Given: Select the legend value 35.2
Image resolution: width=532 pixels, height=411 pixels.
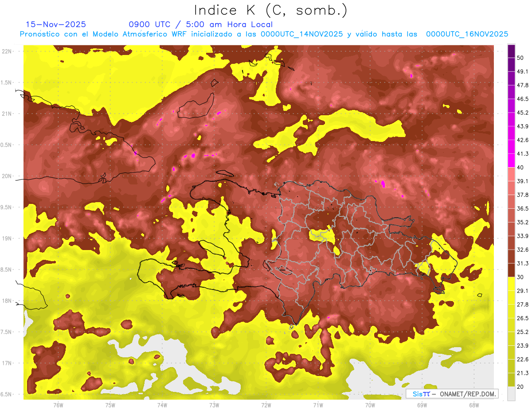Looking at the screenshot, I should click(x=522, y=222).
